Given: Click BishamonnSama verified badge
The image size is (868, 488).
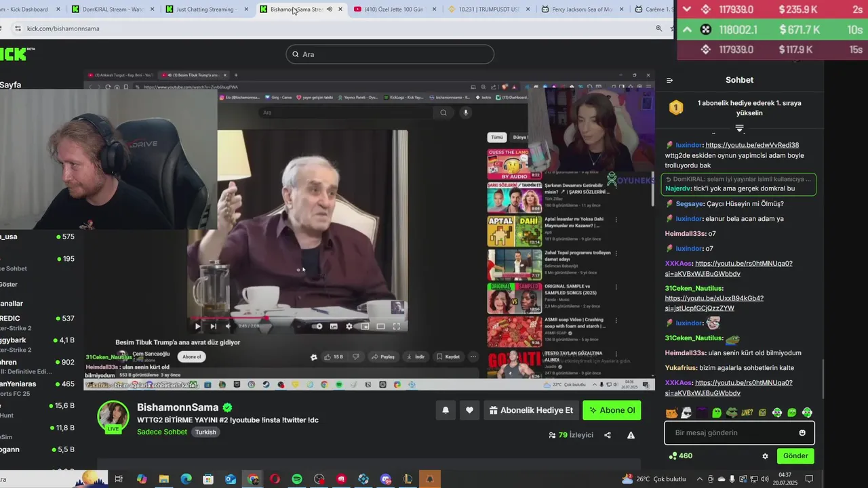Looking at the screenshot, I should (x=228, y=407).
